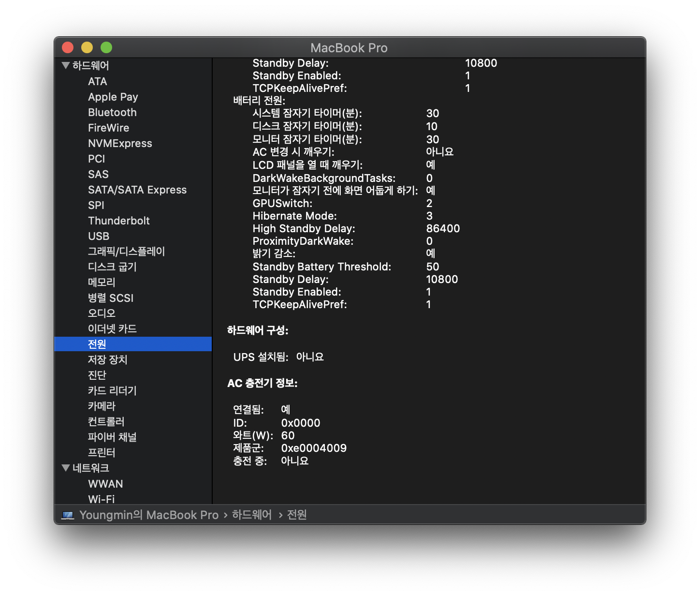Click 디스크 잠자기 타이머 value 10
Image resolution: width=700 pixels, height=596 pixels.
point(432,126)
